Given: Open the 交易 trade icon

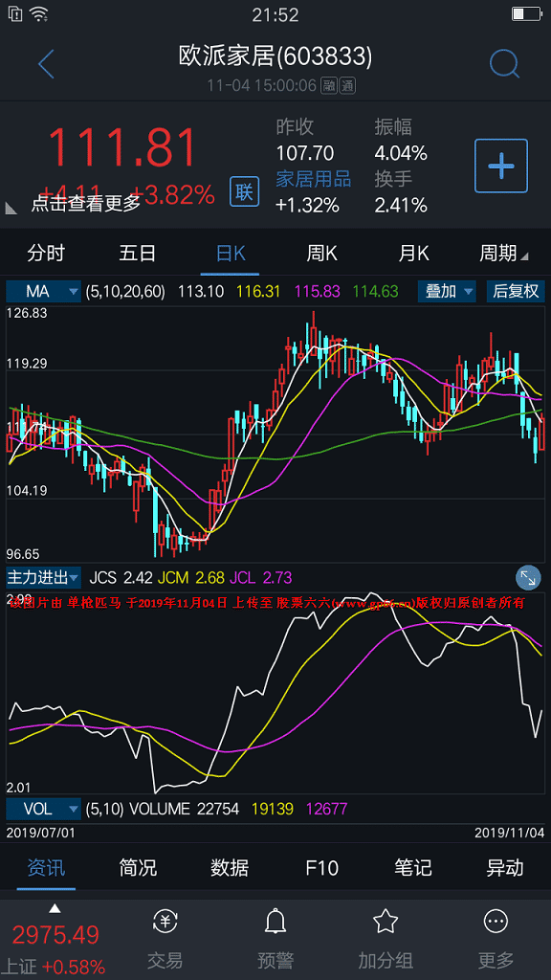Looking at the screenshot, I should [165, 921].
